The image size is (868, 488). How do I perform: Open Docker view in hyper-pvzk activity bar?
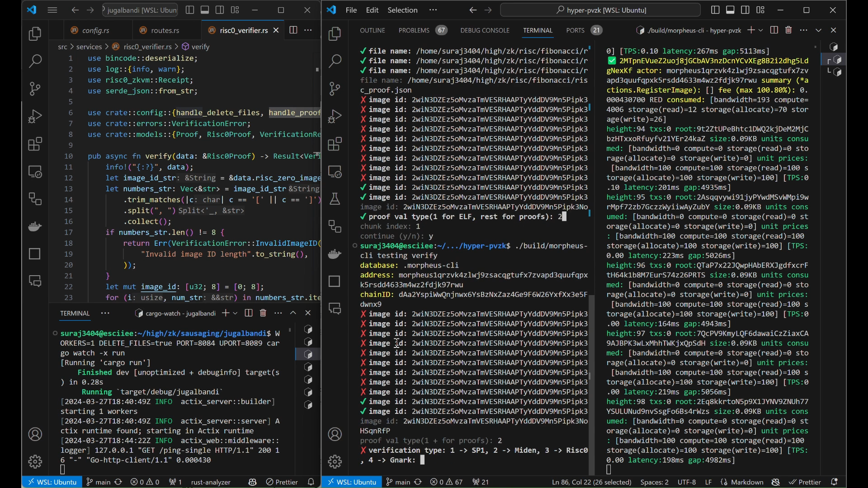tap(335, 253)
